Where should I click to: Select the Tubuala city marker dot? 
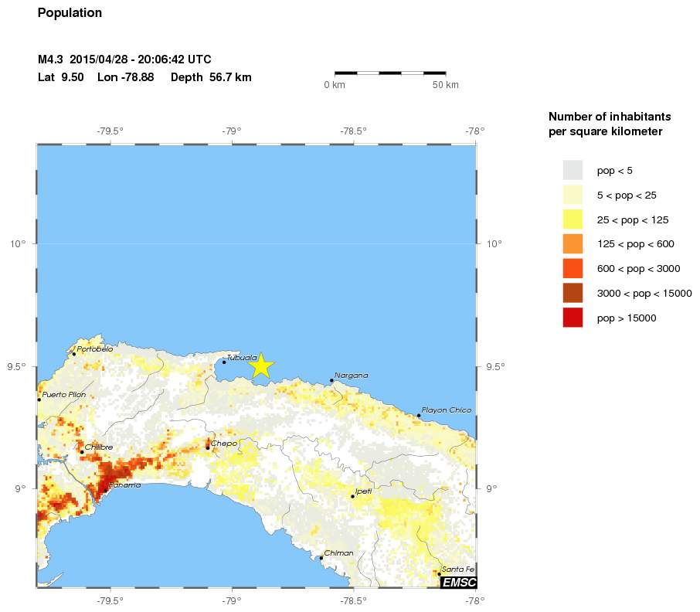tap(224, 362)
